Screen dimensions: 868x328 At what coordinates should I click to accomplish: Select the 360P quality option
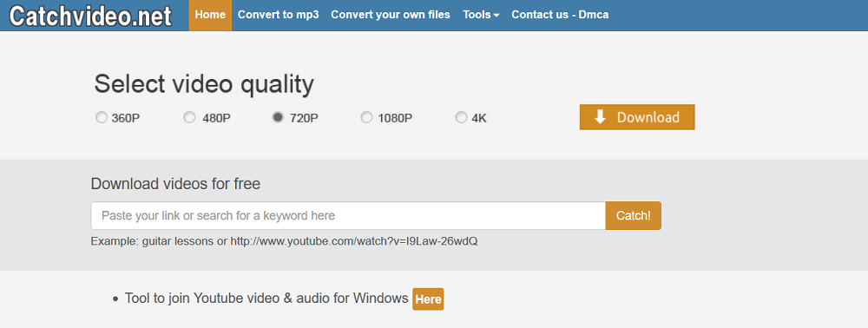pyautogui.click(x=102, y=117)
